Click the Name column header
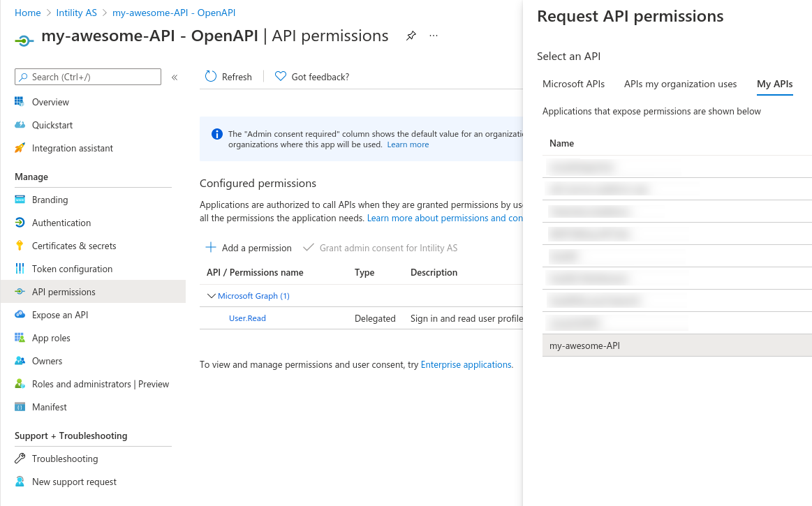Image resolution: width=812 pixels, height=506 pixels. pyautogui.click(x=561, y=143)
